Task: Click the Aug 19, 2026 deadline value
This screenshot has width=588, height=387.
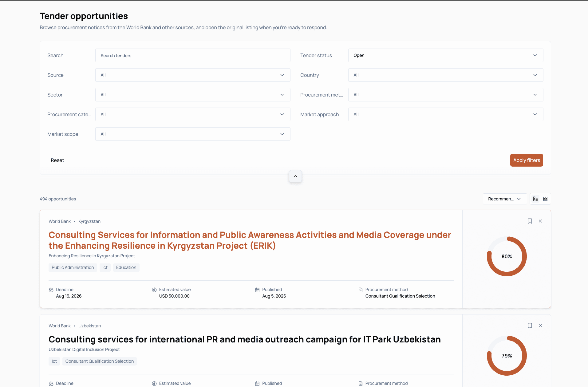Action: tap(69, 296)
